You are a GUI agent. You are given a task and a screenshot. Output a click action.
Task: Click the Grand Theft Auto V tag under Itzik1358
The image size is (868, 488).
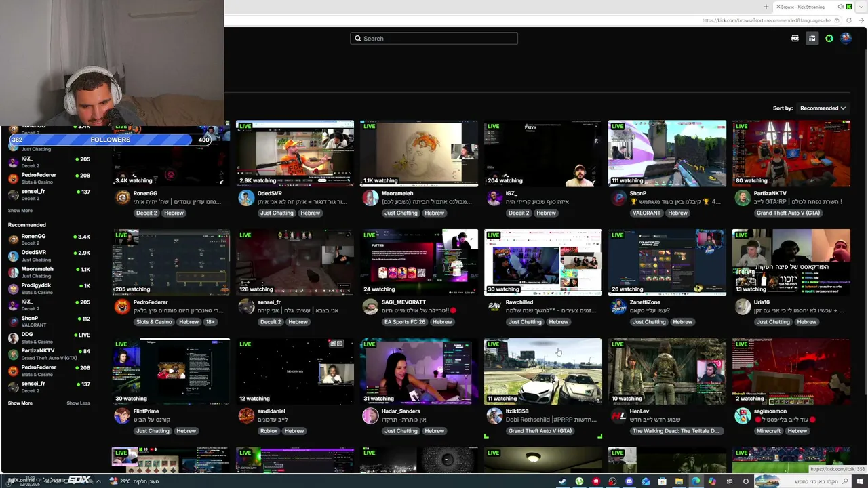540,431
